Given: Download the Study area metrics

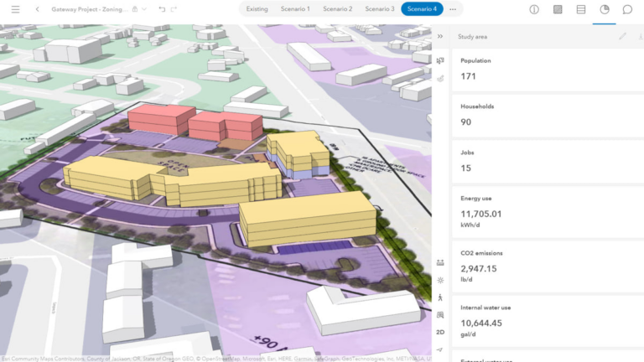Looking at the screenshot, I should click(641, 36).
